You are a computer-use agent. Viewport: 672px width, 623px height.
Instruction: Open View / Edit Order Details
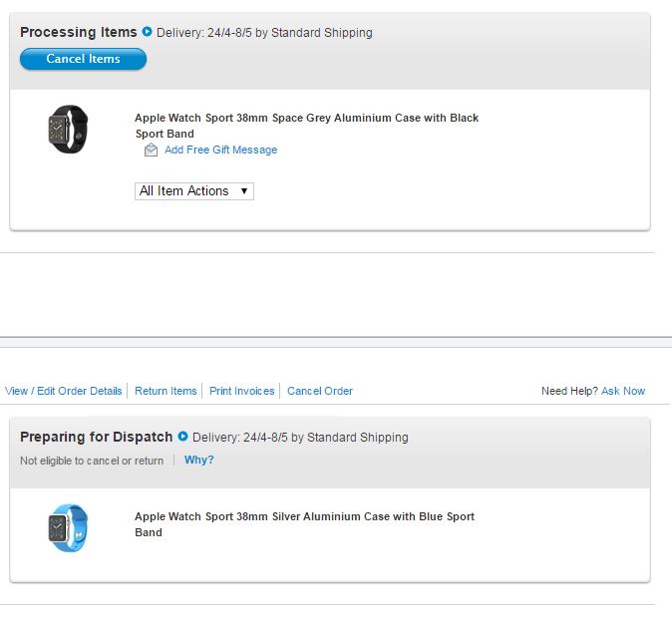point(64,391)
